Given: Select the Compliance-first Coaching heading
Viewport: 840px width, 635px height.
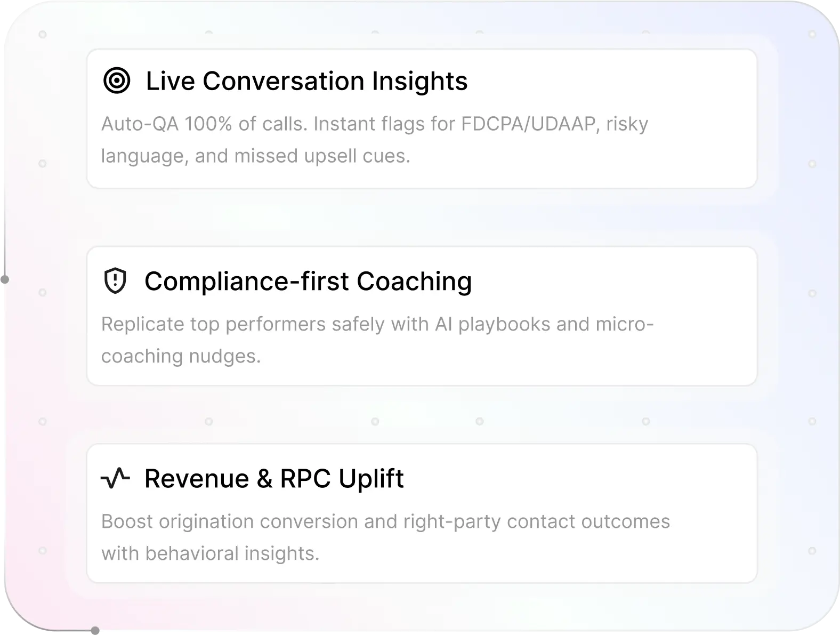Looking at the screenshot, I should [x=308, y=282].
